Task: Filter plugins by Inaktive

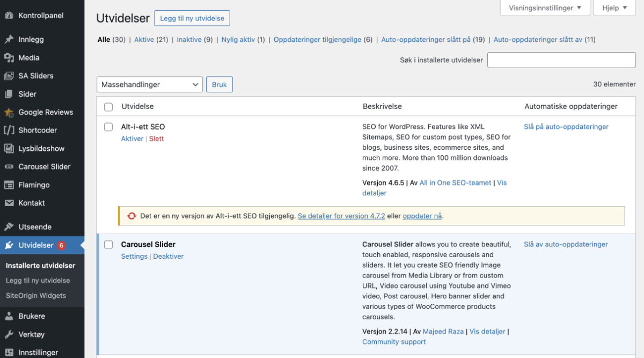Action: click(189, 39)
